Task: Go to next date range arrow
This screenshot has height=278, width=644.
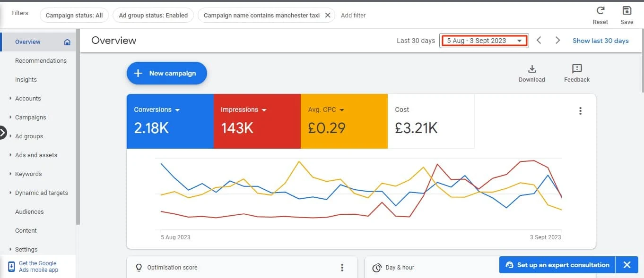Action: click(558, 41)
